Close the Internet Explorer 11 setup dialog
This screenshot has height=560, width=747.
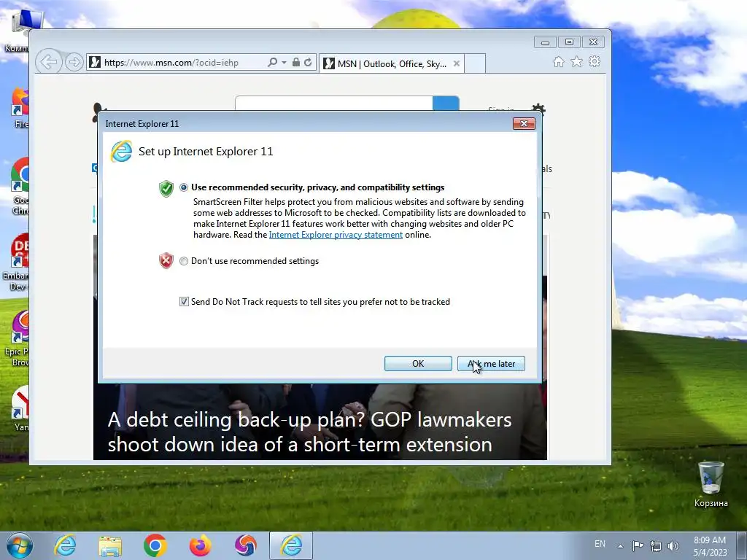point(524,124)
